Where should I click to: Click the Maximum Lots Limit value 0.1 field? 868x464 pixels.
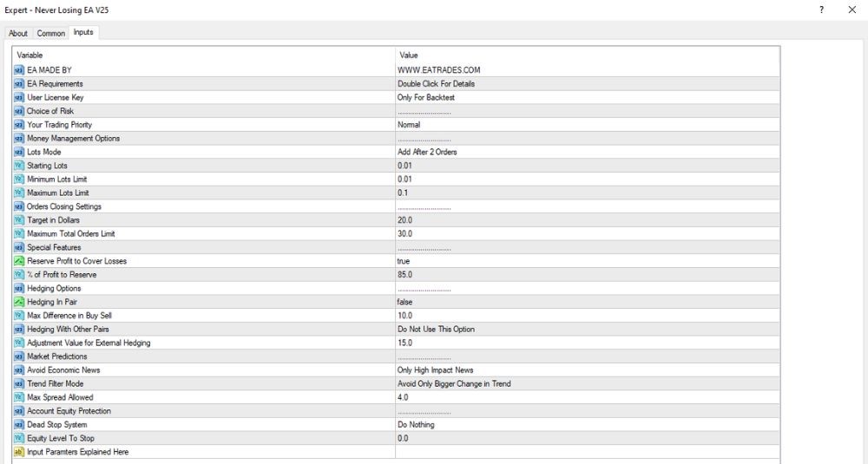point(588,193)
